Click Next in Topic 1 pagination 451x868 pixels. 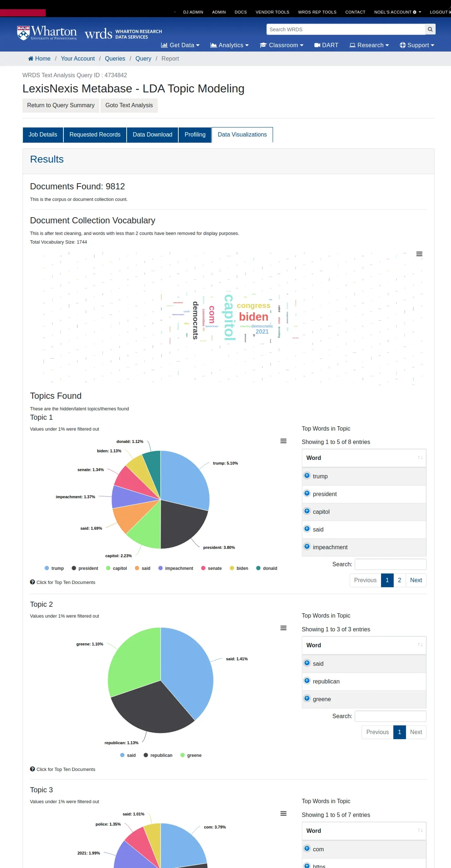point(416,580)
